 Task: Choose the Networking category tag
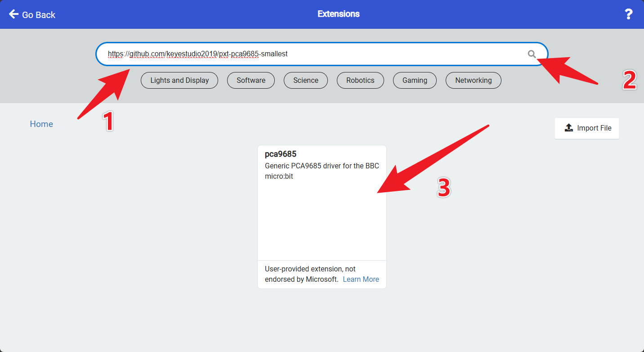pyautogui.click(x=474, y=80)
